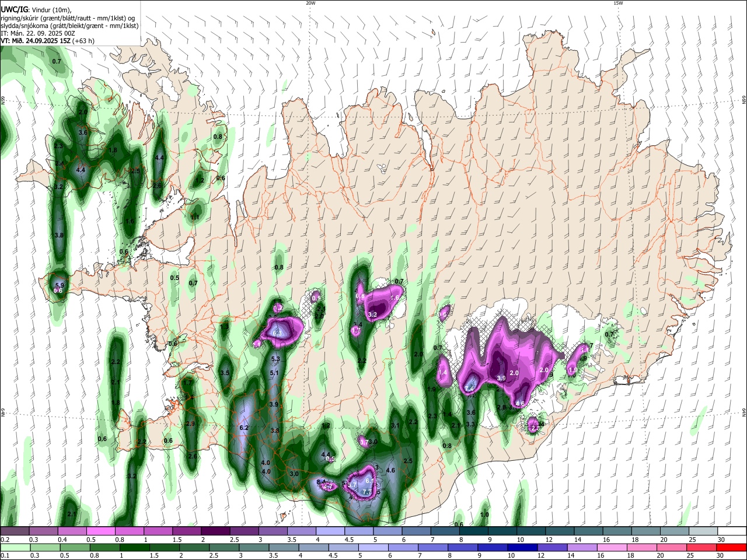Click the UWC/IG title text
This screenshot has height=560, width=747.
(x=14, y=9)
